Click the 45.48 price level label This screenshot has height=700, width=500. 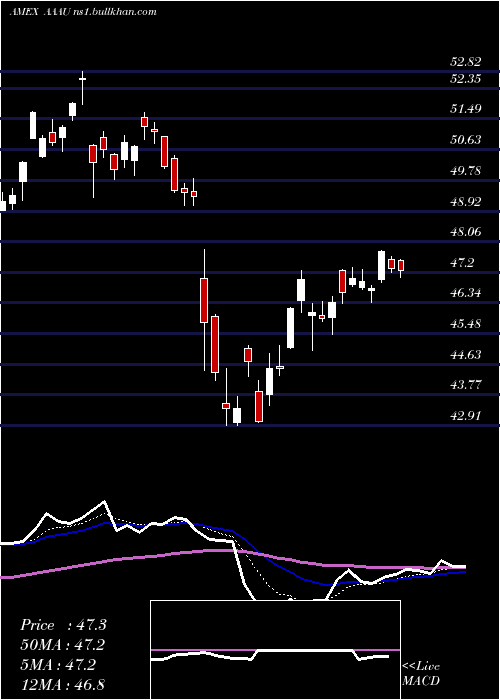tap(465, 324)
